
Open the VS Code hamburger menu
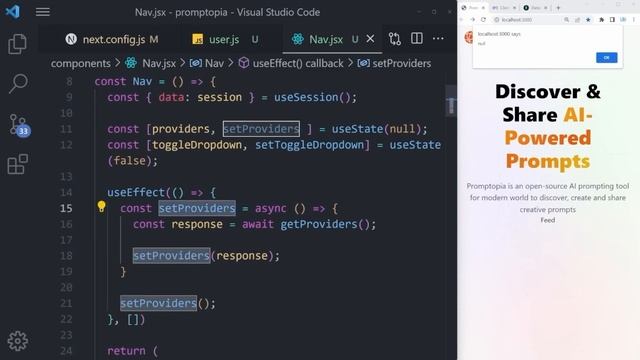(x=43, y=12)
